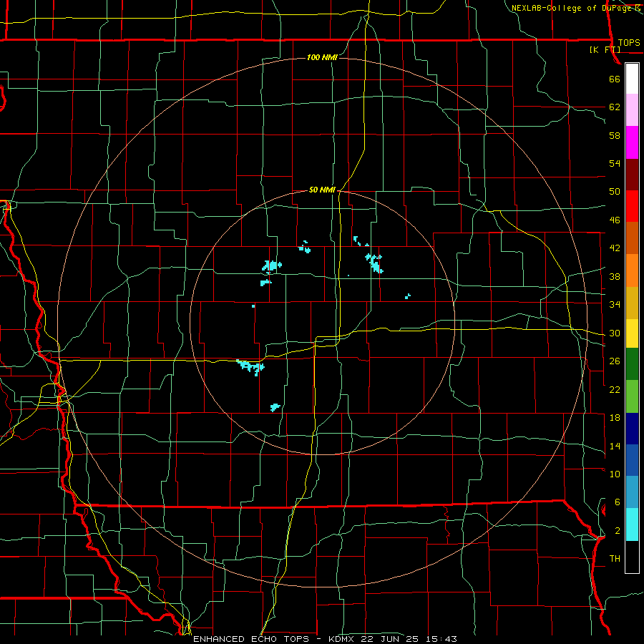Click legend value "58"
Image resolution: width=644 pixels, height=644 pixels.
click(615, 135)
